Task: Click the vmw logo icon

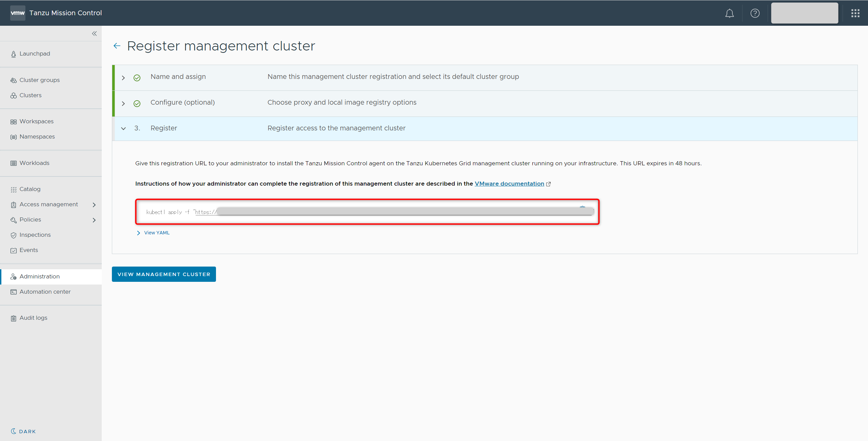Action: coord(18,13)
